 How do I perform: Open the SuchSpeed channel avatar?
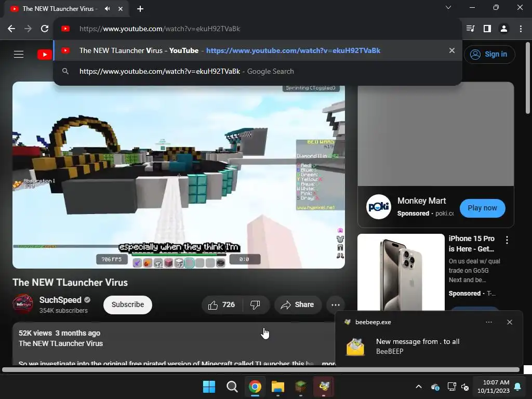click(x=23, y=304)
